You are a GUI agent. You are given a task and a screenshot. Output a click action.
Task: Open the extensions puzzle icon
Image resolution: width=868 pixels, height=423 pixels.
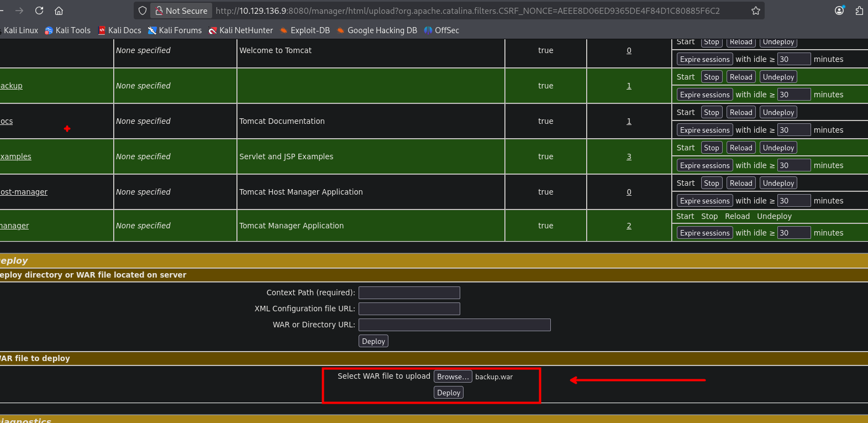tap(859, 11)
